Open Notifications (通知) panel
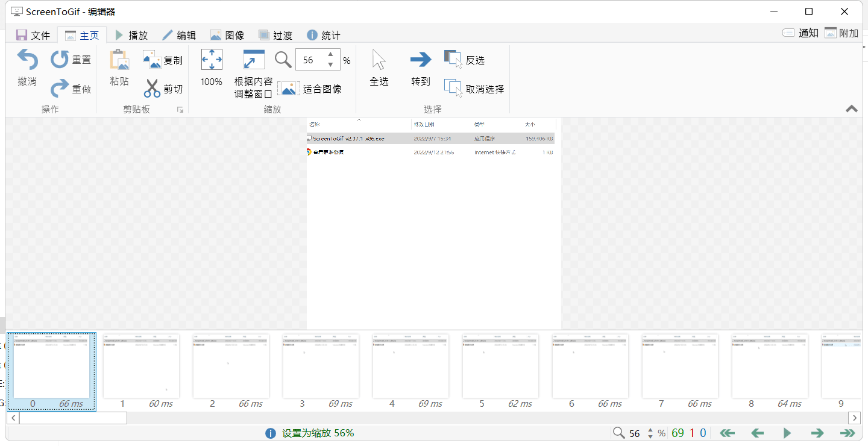The height and width of the screenshot is (446, 868). point(800,33)
